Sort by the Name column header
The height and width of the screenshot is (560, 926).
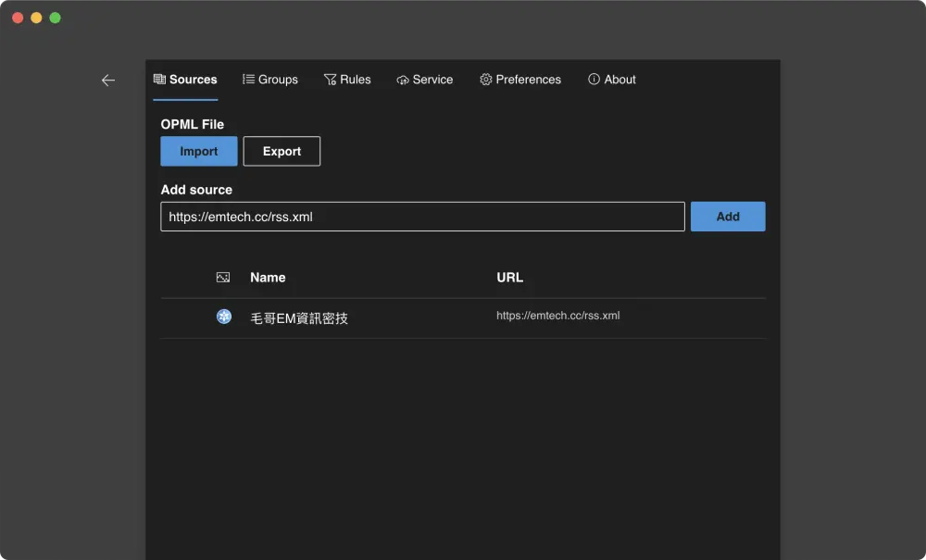pyautogui.click(x=268, y=278)
